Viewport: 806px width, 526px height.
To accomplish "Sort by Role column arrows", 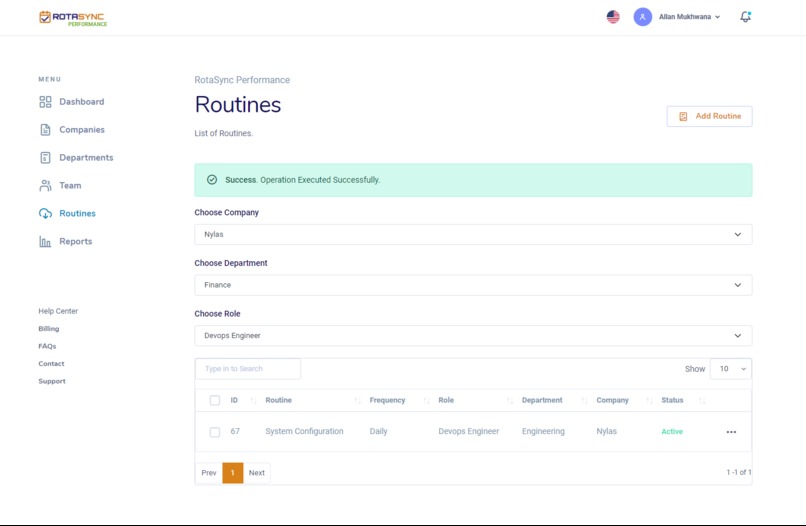I will 509,401.
